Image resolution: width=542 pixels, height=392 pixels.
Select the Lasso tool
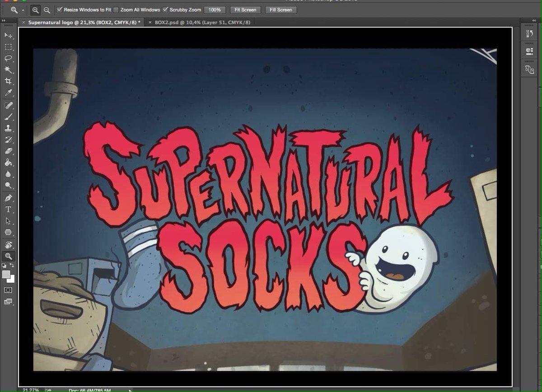coord(8,58)
